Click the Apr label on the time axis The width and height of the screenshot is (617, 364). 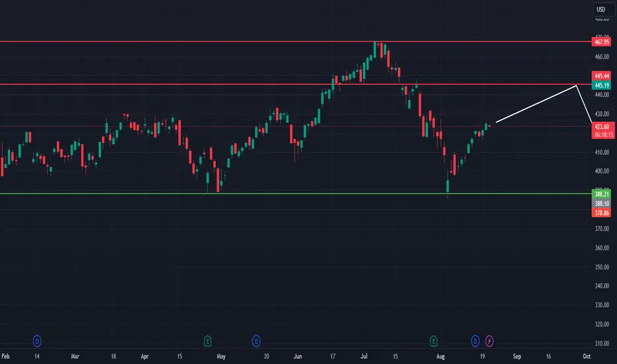(x=144, y=356)
